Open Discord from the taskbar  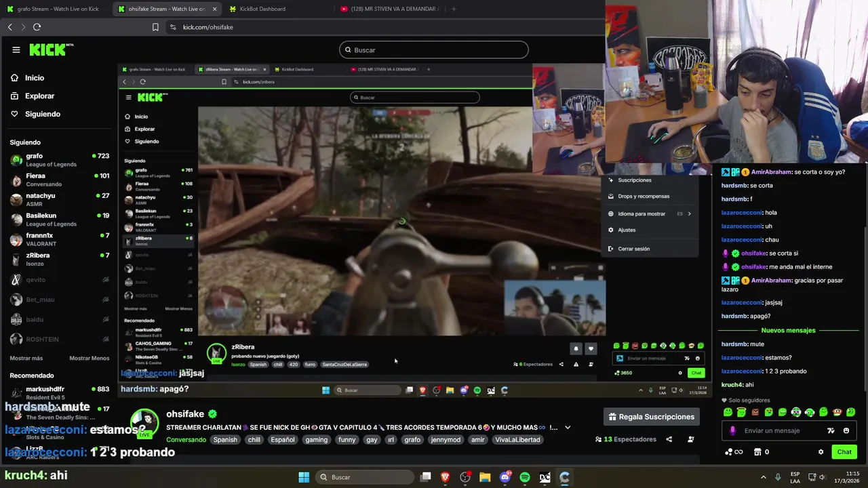click(505, 477)
